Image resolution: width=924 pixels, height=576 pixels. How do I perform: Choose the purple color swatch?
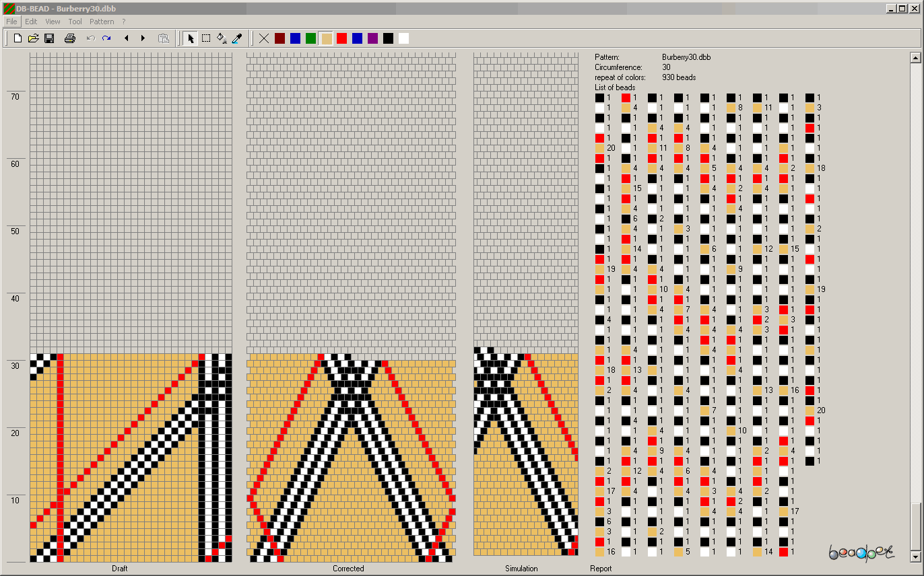point(372,38)
